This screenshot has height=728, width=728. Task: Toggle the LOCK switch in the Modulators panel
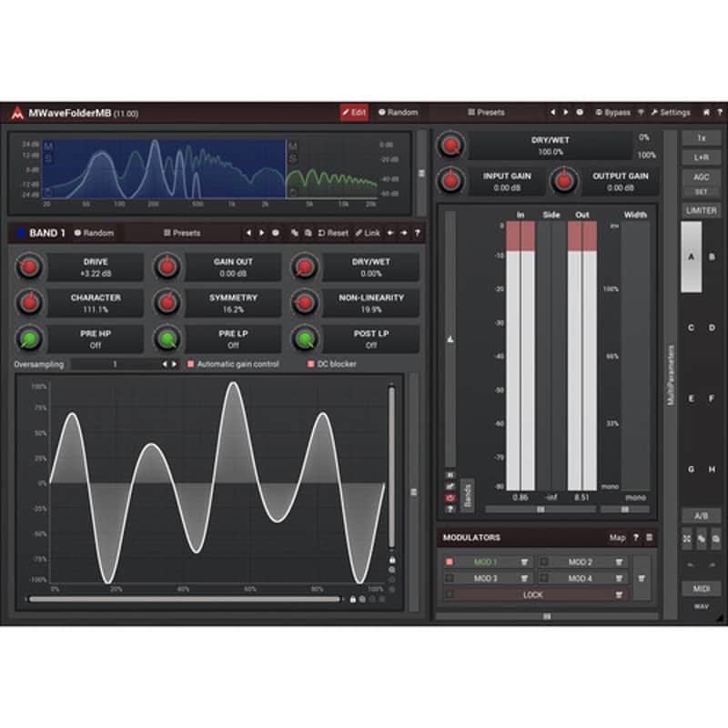coord(532,594)
